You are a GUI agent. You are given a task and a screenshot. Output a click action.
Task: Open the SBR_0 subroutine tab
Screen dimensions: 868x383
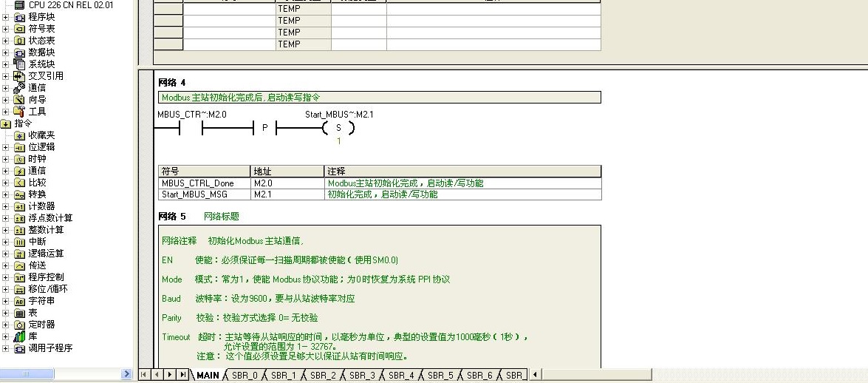click(245, 376)
